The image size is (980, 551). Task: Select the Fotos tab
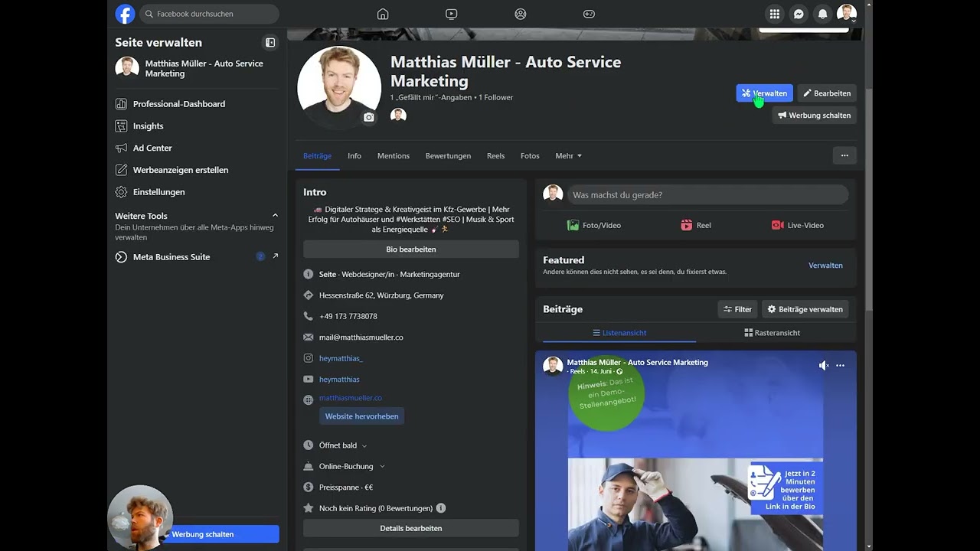tap(530, 156)
